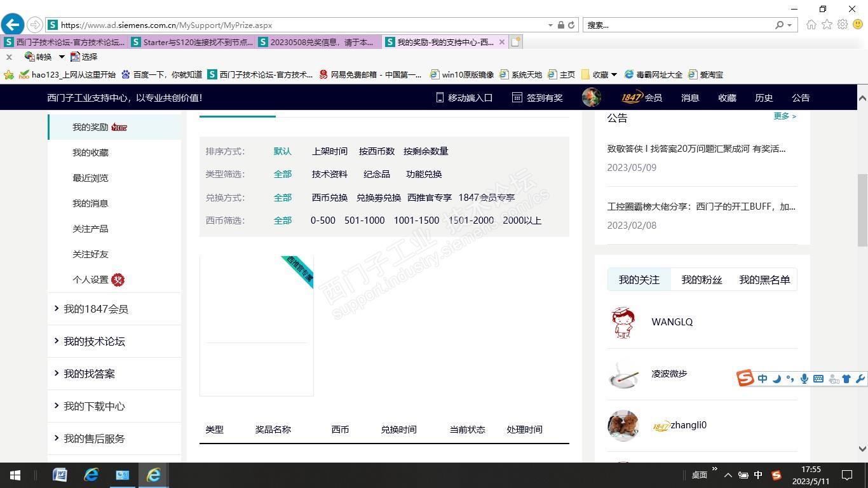
Task: Open the browser tools gear icon
Action: pos(843,25)
